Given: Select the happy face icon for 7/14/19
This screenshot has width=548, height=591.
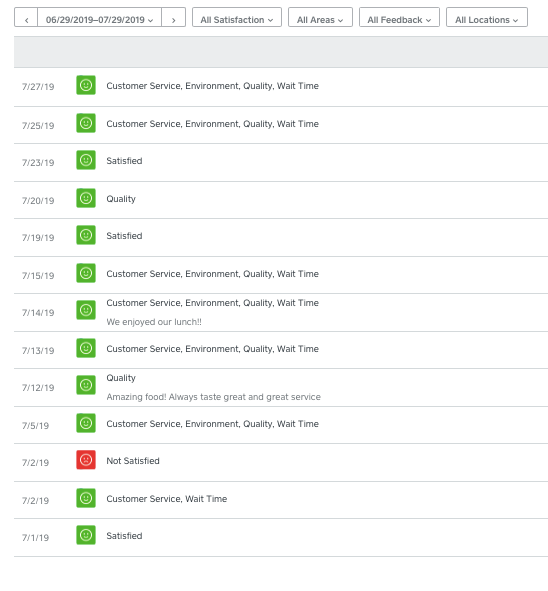Looking at the screenshot, I should [86, 310].
